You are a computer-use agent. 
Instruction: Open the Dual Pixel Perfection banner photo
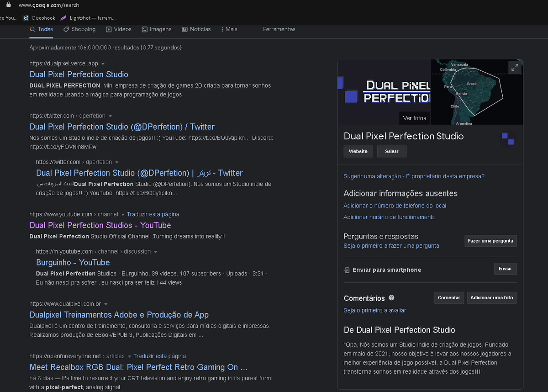point(384,91)
